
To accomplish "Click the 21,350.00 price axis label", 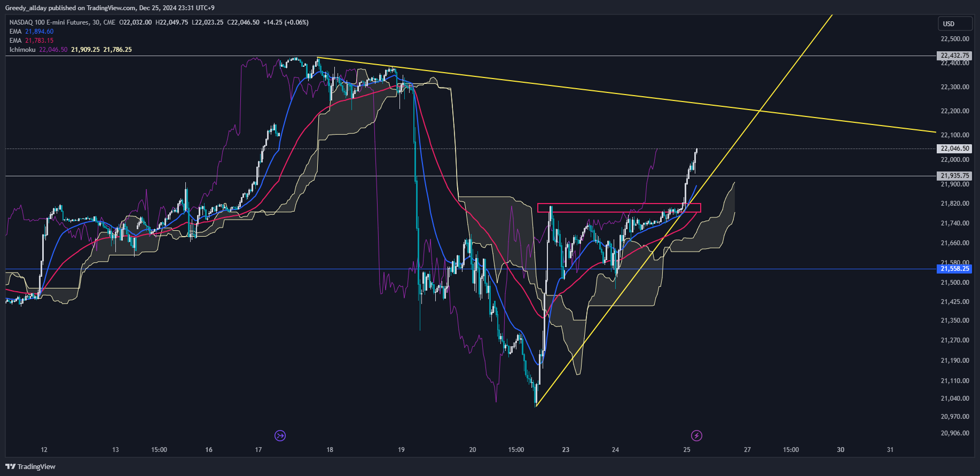I will 955,321.
